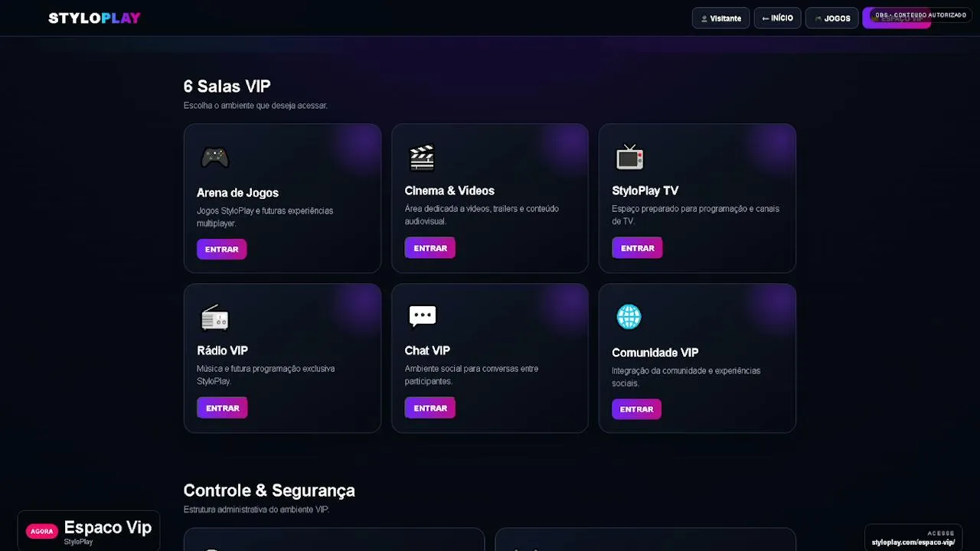
Task: Click the Arena de Jogos card title
Action: (237, 193)
